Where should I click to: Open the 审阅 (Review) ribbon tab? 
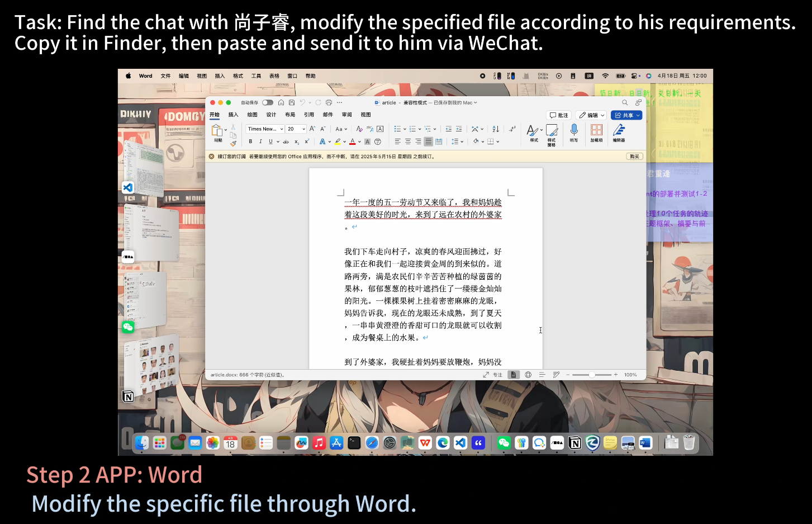pyautogui.click(x=346, y=115)
